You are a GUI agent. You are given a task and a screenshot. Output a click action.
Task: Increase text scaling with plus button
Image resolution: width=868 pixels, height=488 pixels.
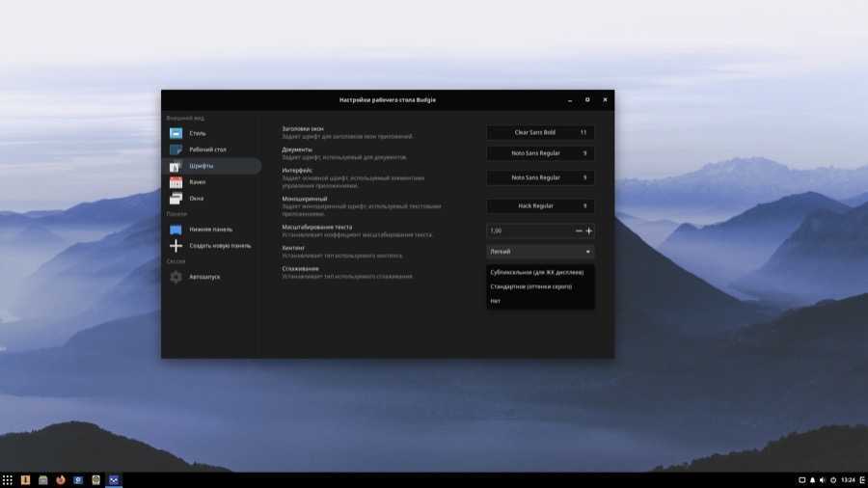[589, 230]
